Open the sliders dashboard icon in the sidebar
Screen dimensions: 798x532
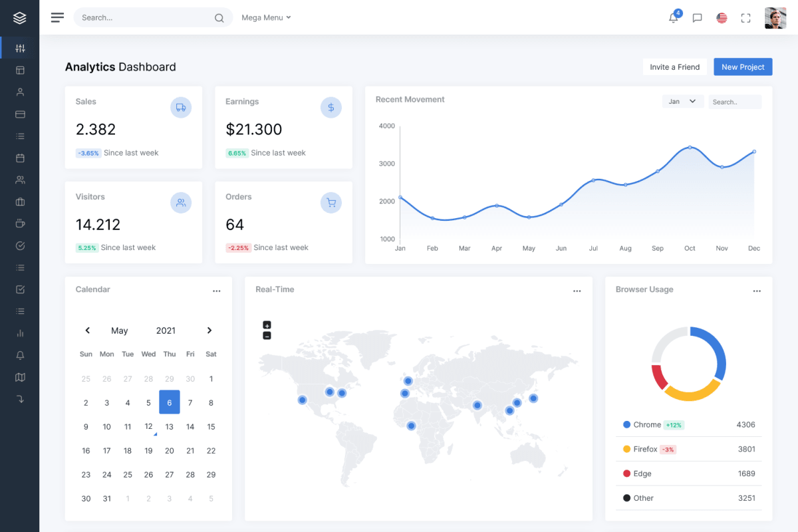(20, 48)
